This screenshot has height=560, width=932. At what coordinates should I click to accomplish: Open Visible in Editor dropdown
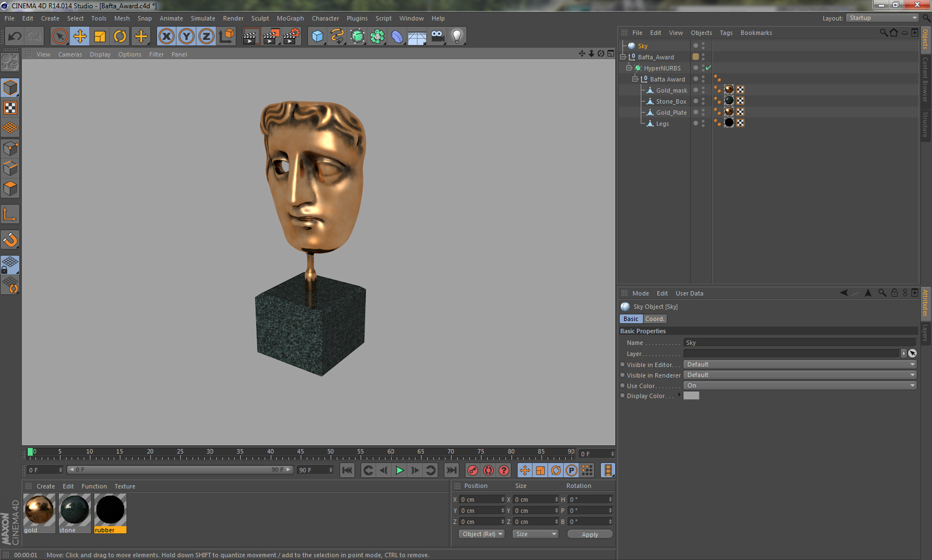pyautogui.click(x=800, y=364)
